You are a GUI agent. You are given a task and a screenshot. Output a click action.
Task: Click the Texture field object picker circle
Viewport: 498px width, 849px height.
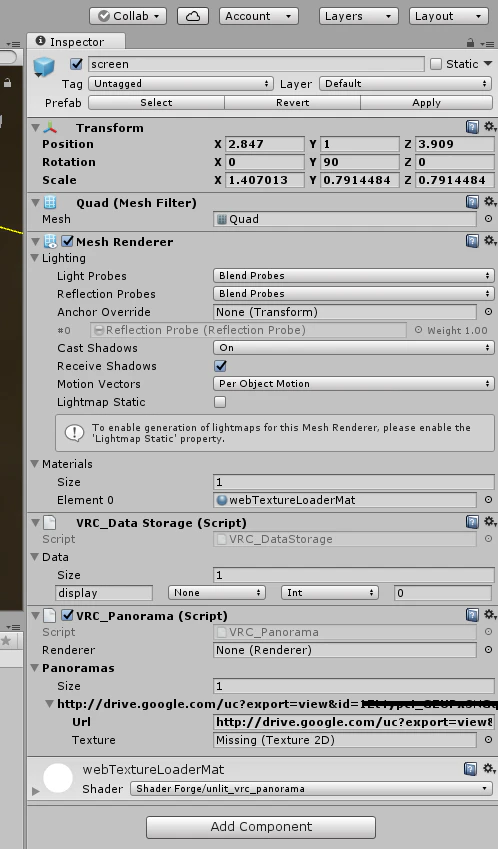point(488,740)
